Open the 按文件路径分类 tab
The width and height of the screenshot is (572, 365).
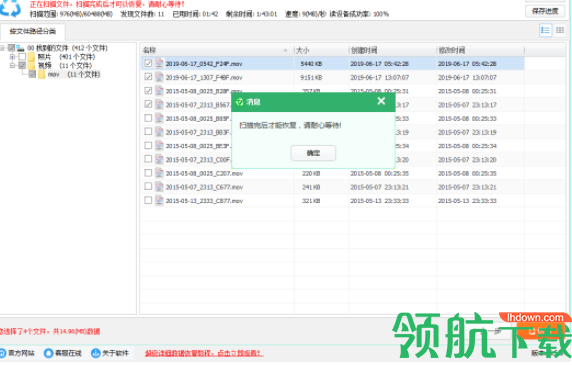pyautogui.click(x=32, y=31)
